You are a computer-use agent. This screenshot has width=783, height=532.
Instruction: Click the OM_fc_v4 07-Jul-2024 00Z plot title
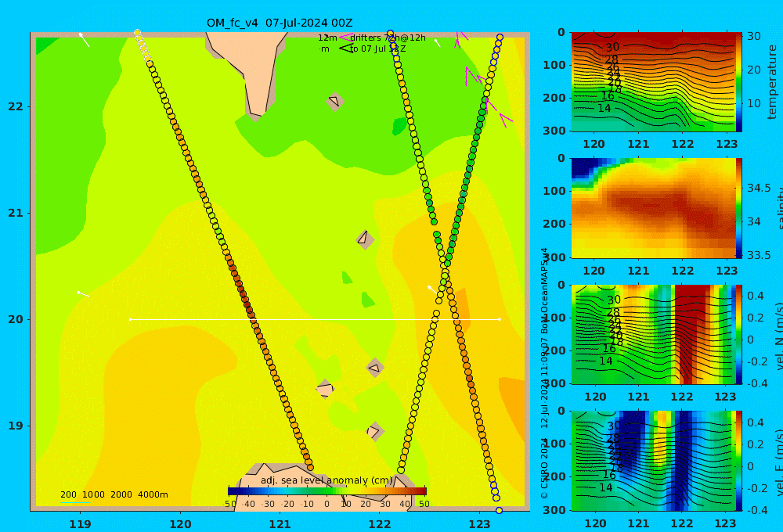pos(280,23)
